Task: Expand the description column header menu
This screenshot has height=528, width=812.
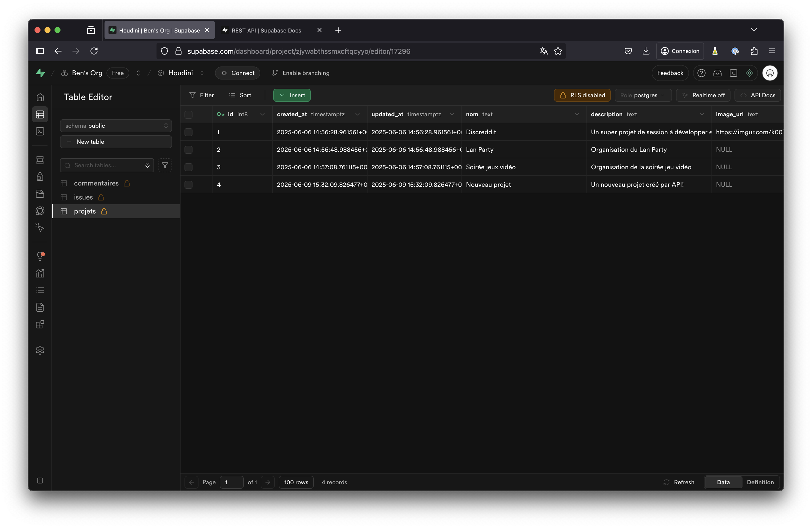Action: 702,114
